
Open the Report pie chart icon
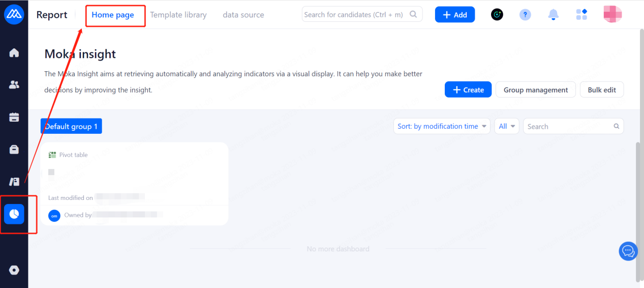[14, 214]
